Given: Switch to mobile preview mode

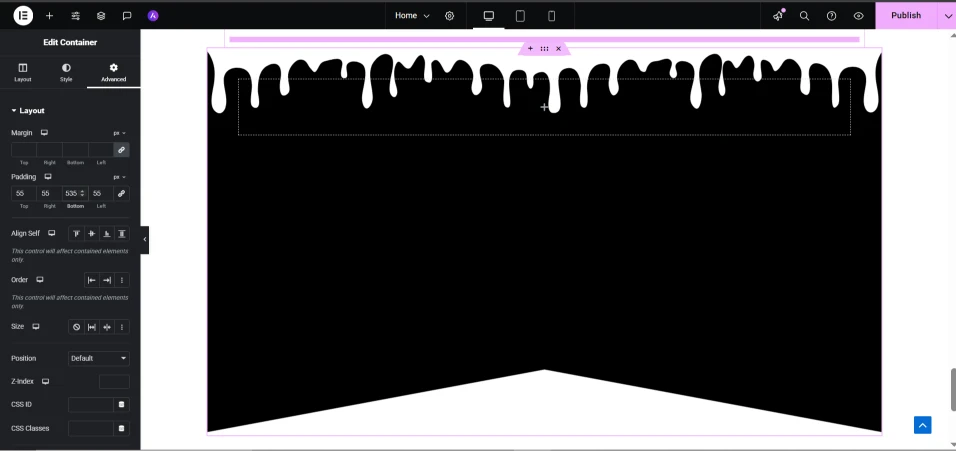Looking at the screenshot, I should 551,16.
